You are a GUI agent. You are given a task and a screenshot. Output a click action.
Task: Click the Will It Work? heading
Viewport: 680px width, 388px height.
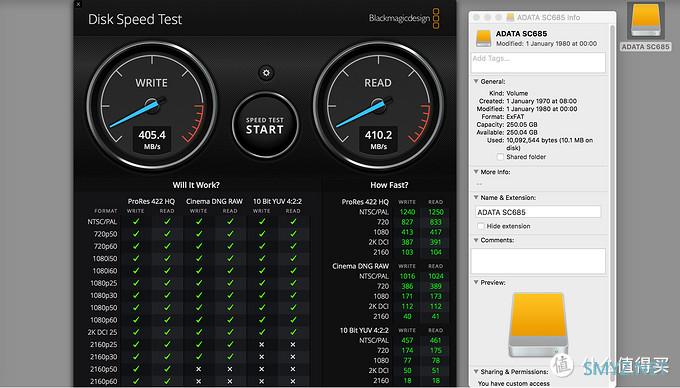point(196,185)
